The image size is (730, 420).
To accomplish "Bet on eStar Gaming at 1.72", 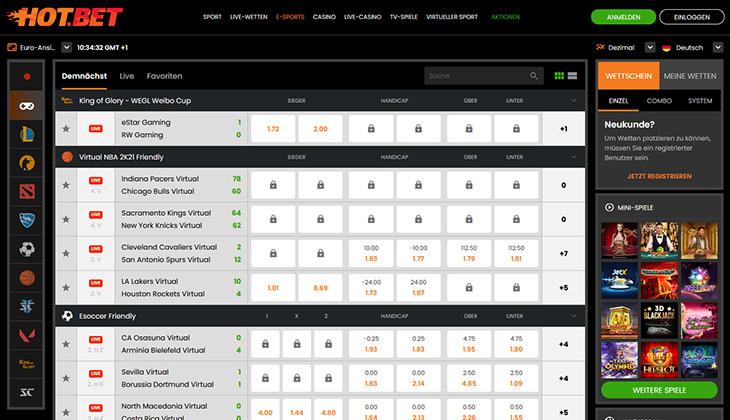I will coord(273,129).
